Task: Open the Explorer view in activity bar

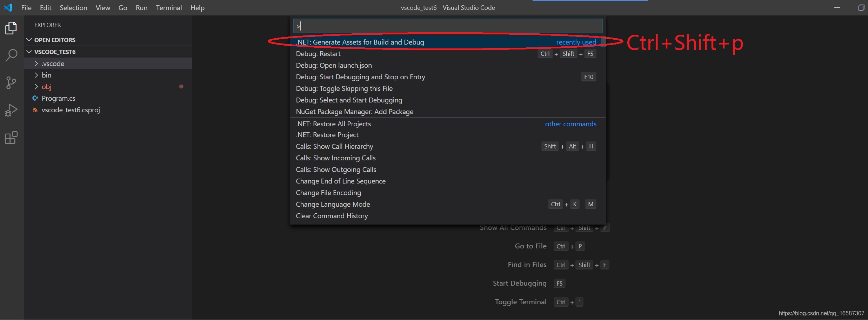Action: (x=11, y=28)
